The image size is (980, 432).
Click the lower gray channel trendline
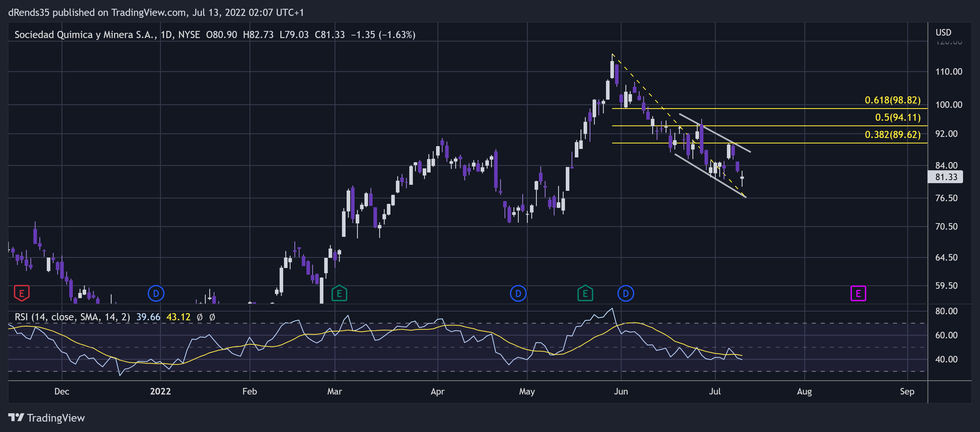[x=710, y=175]
